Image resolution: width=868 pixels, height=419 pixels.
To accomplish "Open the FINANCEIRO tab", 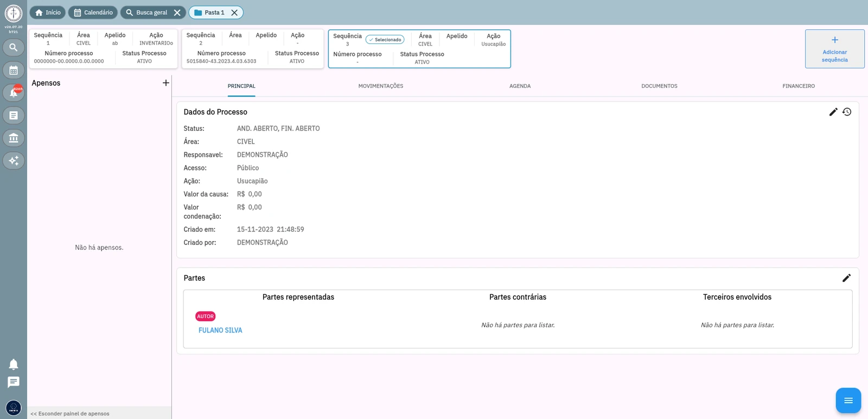I will 799,86.
